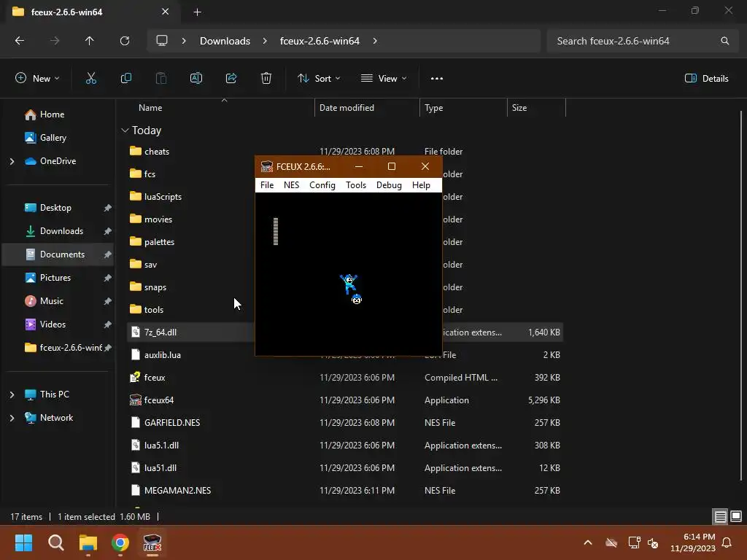Open Gallery in navigation pane
The width and height of the screenshot is (747, 560).
53,138
